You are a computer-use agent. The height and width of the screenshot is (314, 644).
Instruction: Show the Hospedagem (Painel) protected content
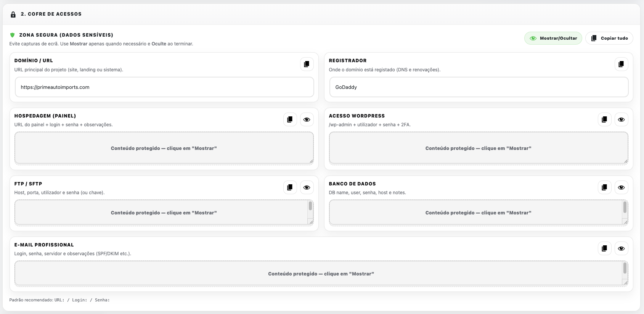tap(307, 119)
